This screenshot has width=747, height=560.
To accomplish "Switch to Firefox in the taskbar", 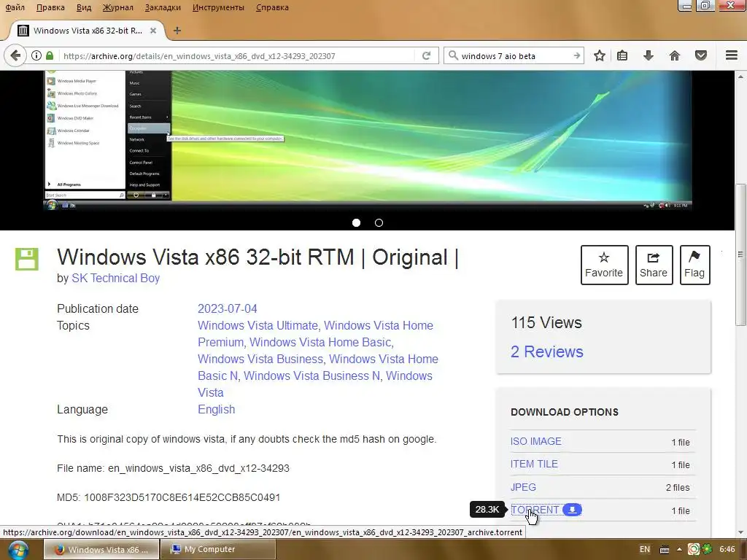I will [x=101, y=550].
